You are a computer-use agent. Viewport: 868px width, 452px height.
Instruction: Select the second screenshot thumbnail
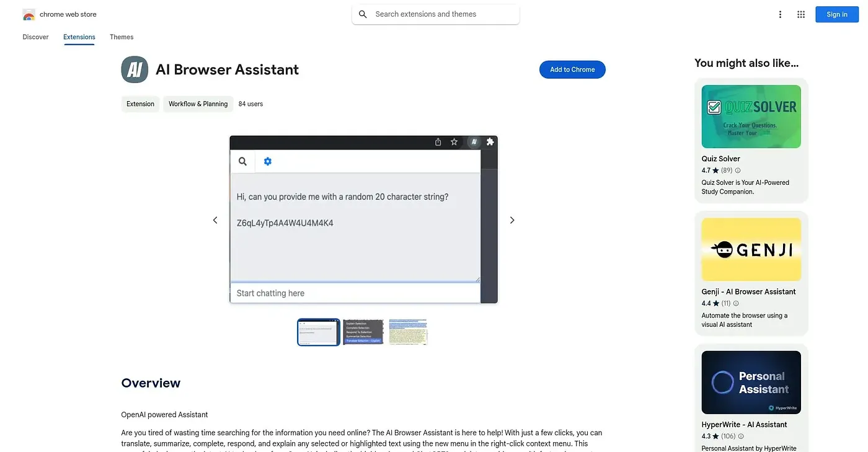pyautogui.click(x=363, y=332)
